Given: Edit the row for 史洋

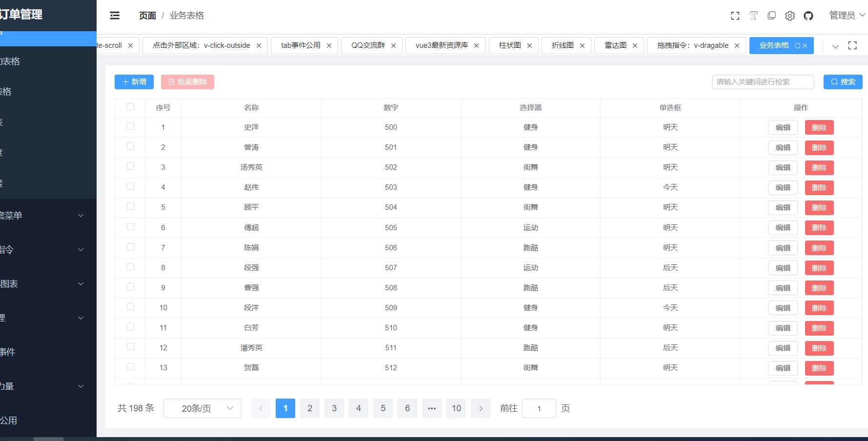Looking at the screenshot, I should point(783,127).
